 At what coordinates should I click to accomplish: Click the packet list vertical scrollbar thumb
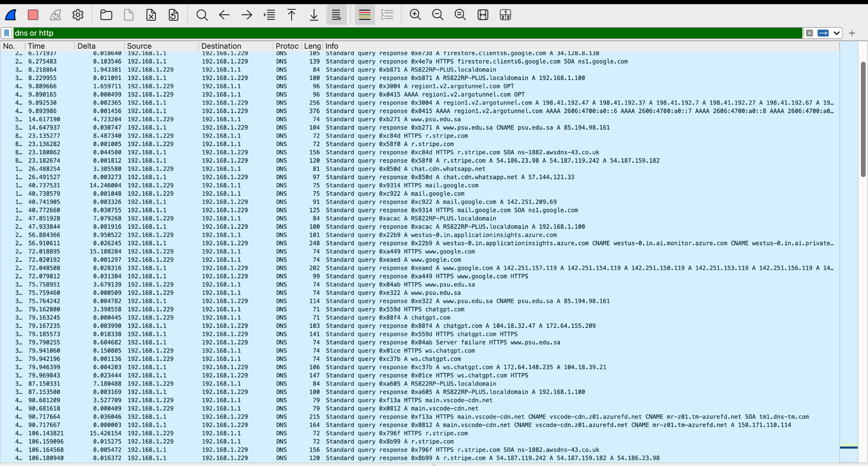pyautogui.click(x=863, y=119)
